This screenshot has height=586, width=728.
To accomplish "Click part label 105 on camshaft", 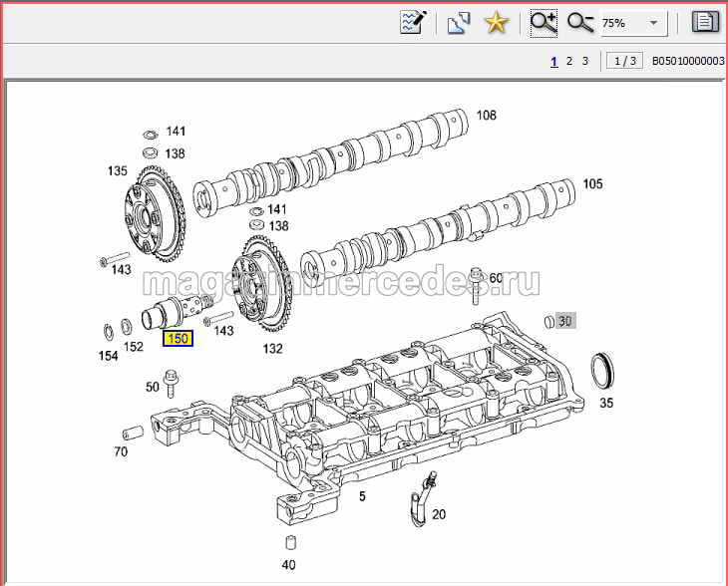I will click(x=593, y=183).
